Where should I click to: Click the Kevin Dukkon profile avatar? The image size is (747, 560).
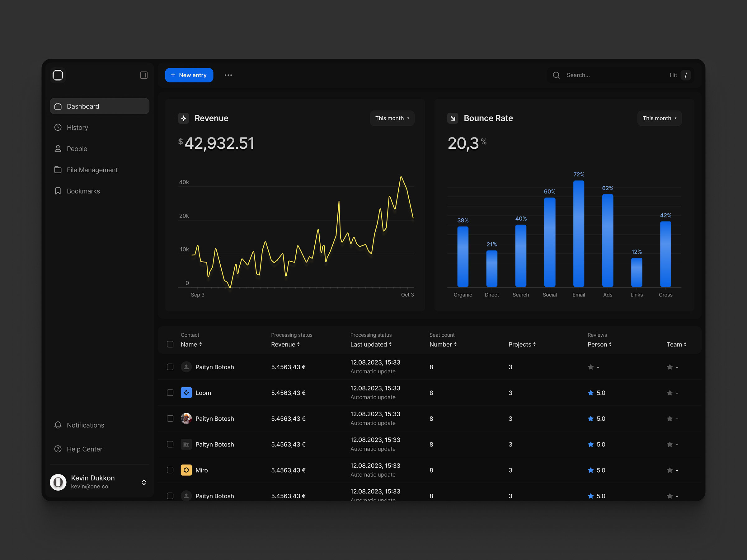point(58,482)
